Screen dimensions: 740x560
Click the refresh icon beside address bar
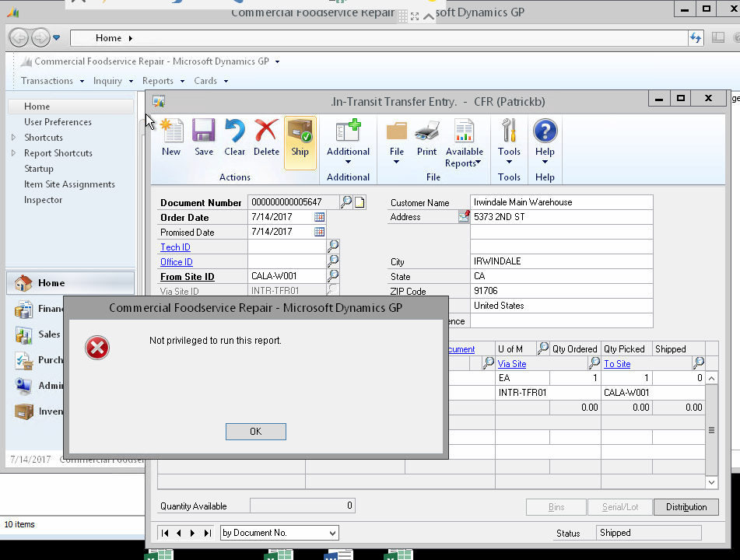tap(696, 38)
